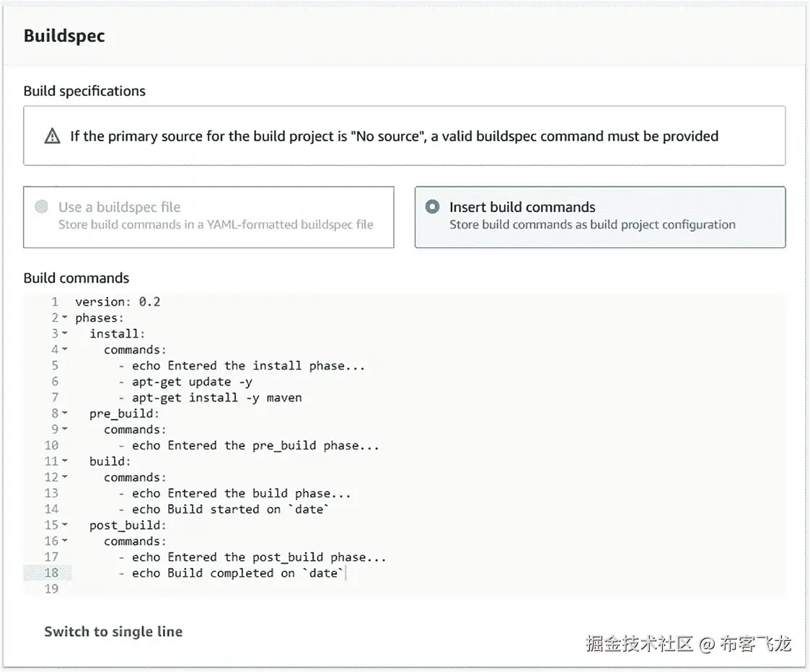Collapse the pre_build block fold arrow

pos(64,414)
